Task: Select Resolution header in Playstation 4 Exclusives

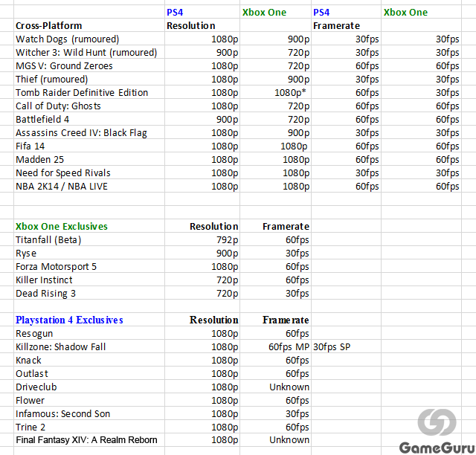Action: point(202,320)
